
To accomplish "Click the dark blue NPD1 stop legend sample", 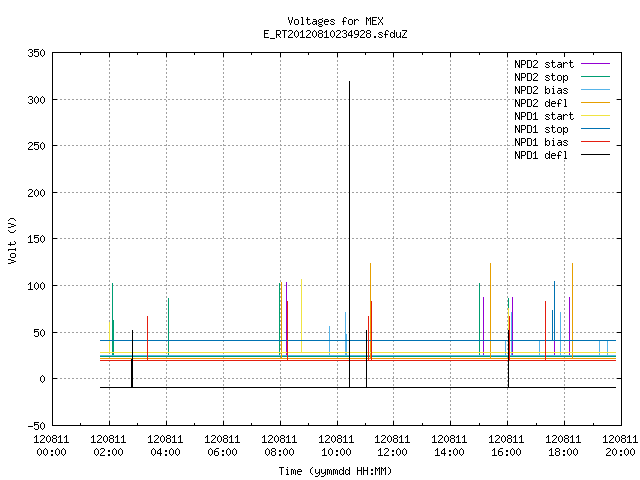I will pos(596,129).
